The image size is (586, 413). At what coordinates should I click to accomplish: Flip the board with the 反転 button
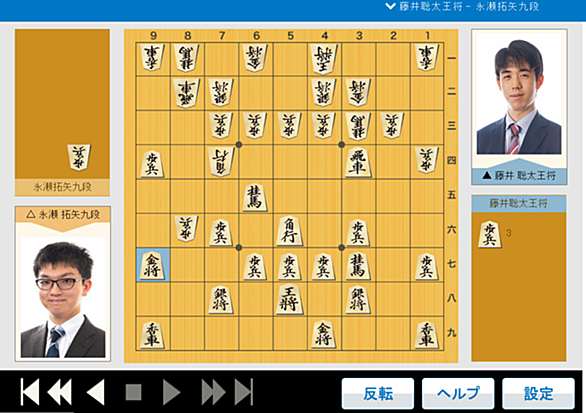[378, 394]
